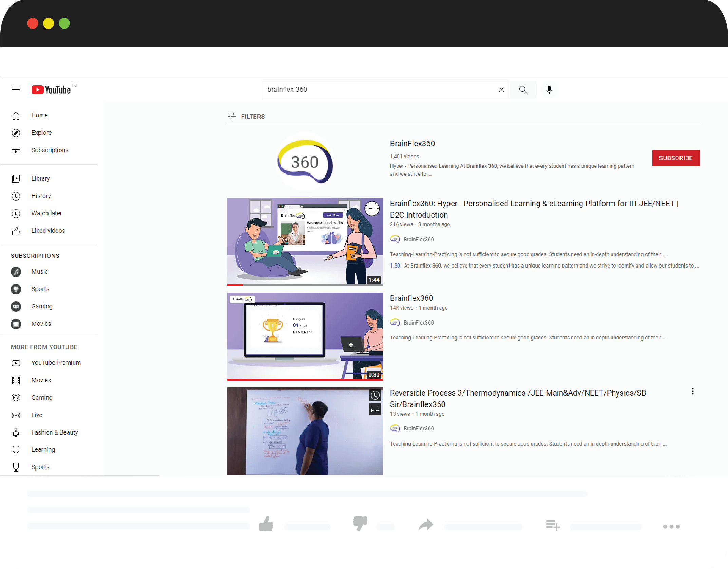Click the '1,401 videos' text
The image size is (728, 569).
[404, 157]
